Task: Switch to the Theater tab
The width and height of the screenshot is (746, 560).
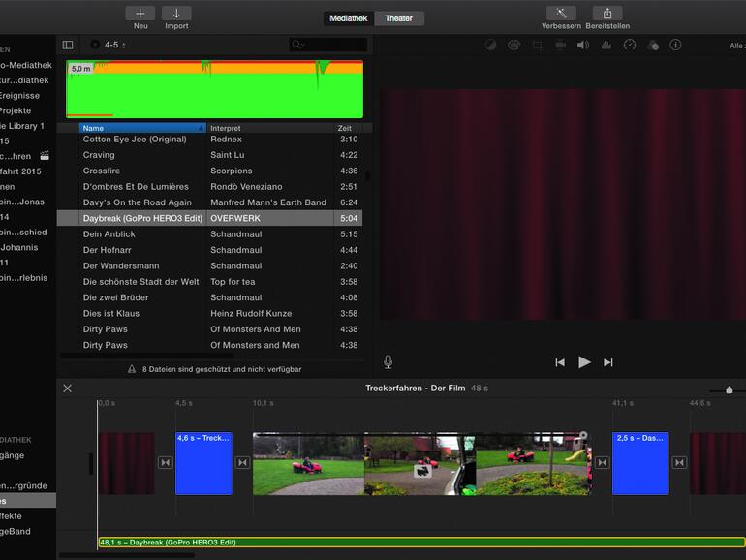Action: coord(398,18)
